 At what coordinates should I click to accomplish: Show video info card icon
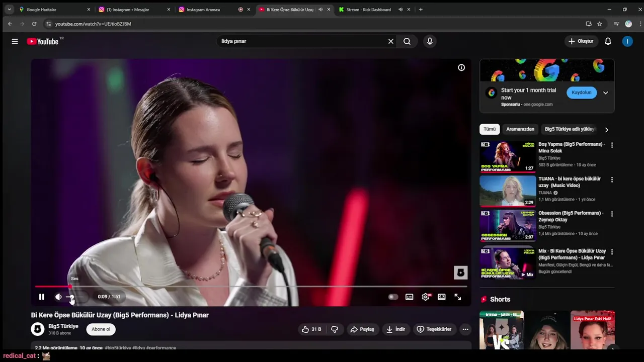pyautogui.click(x=461, y=67)
